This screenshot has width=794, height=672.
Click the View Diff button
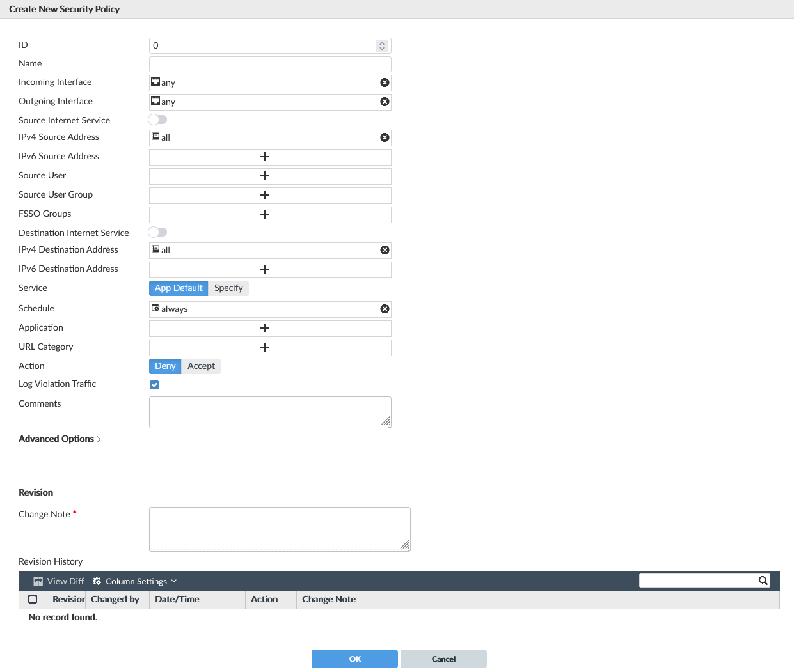coord(59,581)
